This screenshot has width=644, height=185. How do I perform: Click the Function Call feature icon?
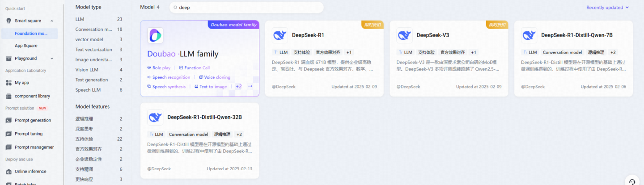tap(181, 68)
